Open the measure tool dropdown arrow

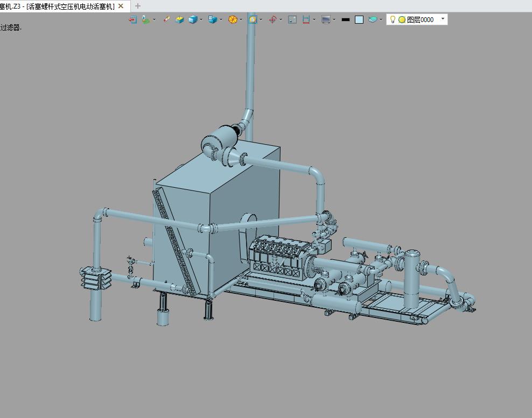click(314, 20)
